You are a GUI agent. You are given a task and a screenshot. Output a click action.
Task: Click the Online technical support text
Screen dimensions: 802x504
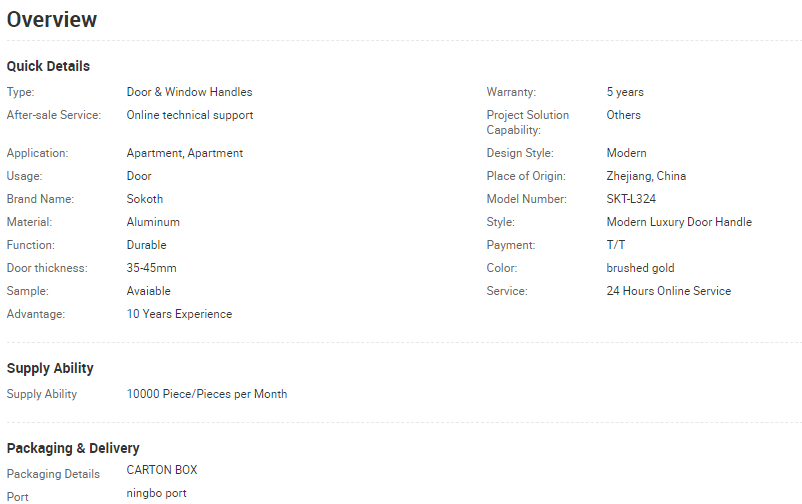click(x=190, y=115)
